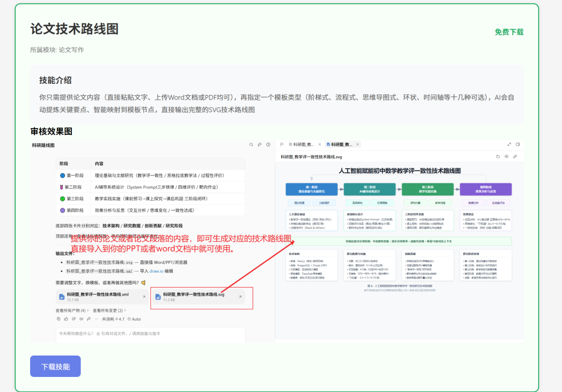
Task: Click the svg image file icon
Action: point(158,297)
